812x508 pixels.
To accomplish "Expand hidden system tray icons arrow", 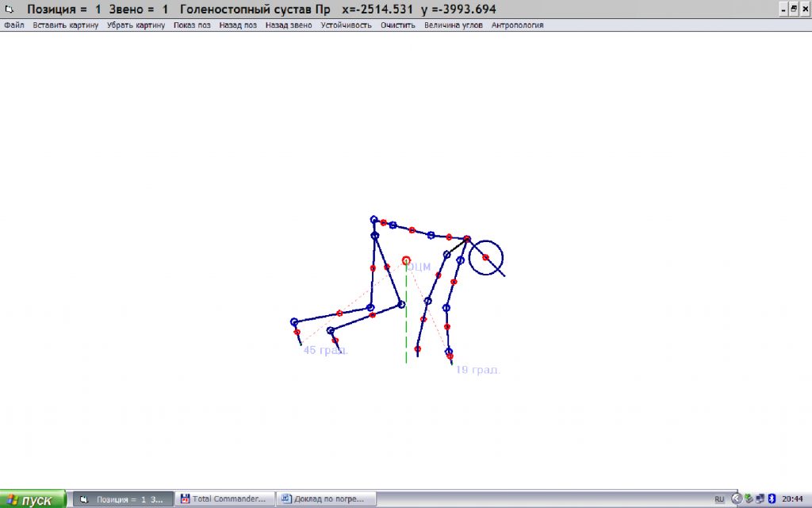I will 736,499.
